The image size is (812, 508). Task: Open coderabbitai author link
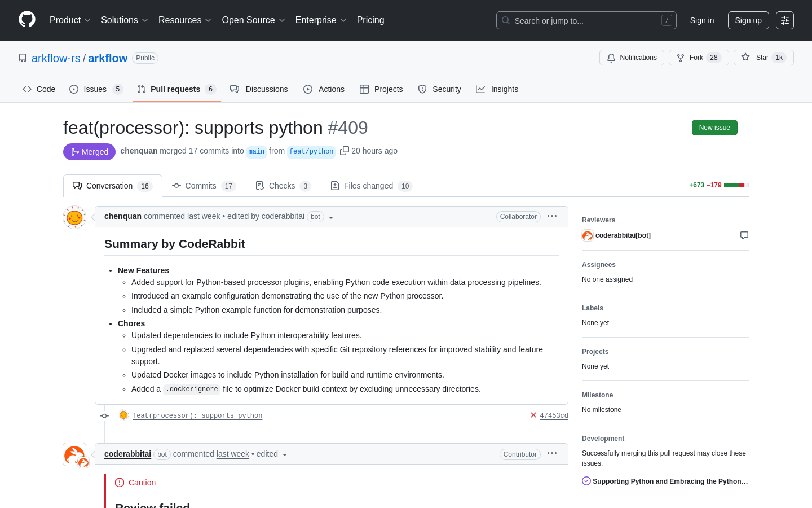[x=127, y=454]
